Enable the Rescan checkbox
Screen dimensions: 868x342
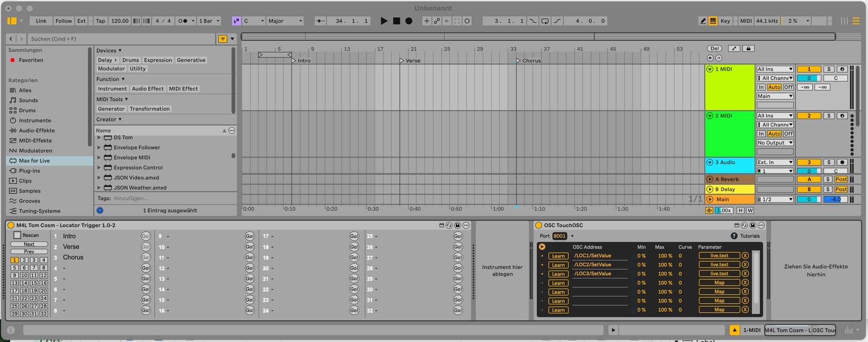pyautogui.click(x=18, y=235)
